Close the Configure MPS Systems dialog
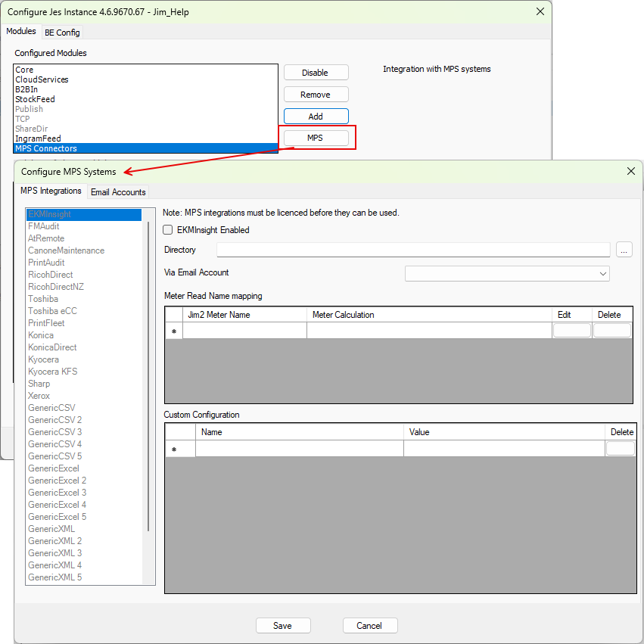This screenshot has width=644, height=644. pyautogui.click(x=631, y=171)
